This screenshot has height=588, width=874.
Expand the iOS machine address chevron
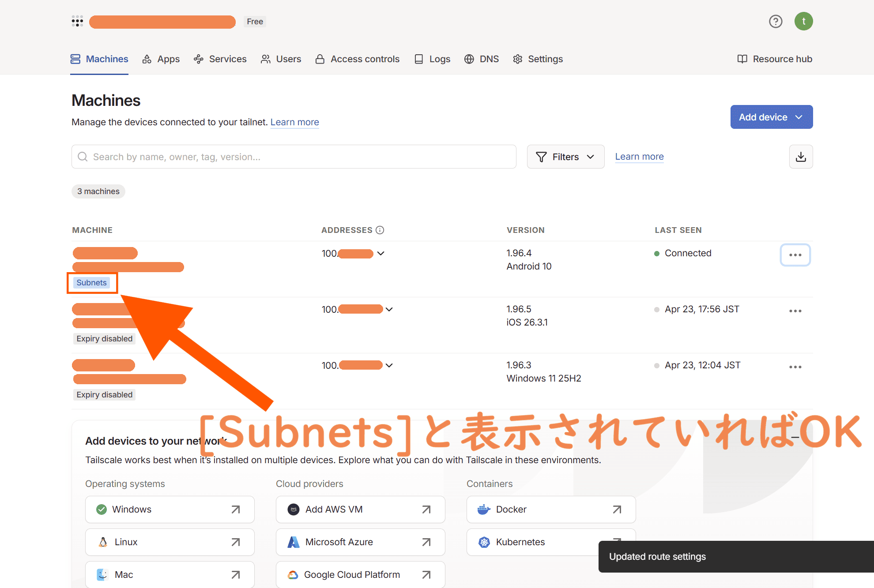pos(389,309)
